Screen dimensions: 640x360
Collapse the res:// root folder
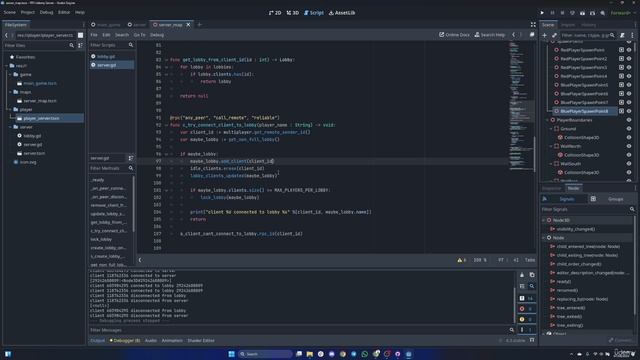click(7, 66)
